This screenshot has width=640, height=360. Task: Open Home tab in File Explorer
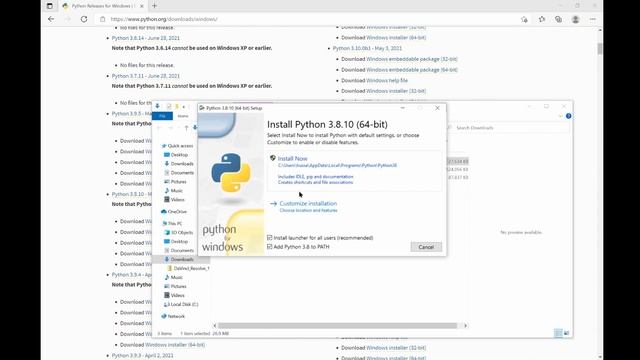tap(183, 116)
